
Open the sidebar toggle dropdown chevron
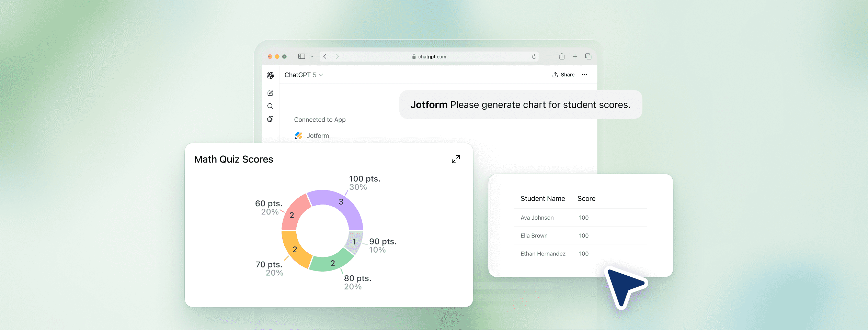(311, 56)
